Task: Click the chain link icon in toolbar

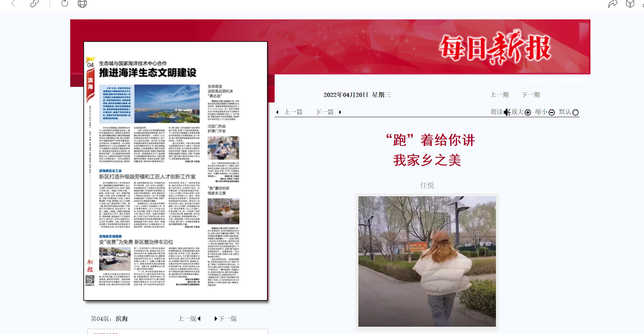Action: pyautogui.click(x=35, y=3)
